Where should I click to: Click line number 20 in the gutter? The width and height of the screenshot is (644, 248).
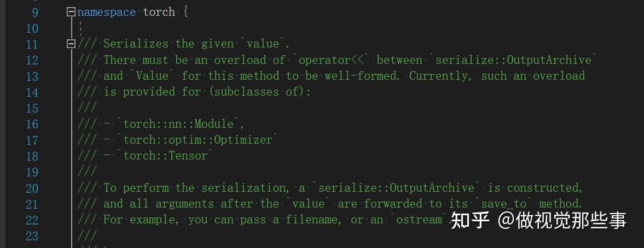(32, 188)
